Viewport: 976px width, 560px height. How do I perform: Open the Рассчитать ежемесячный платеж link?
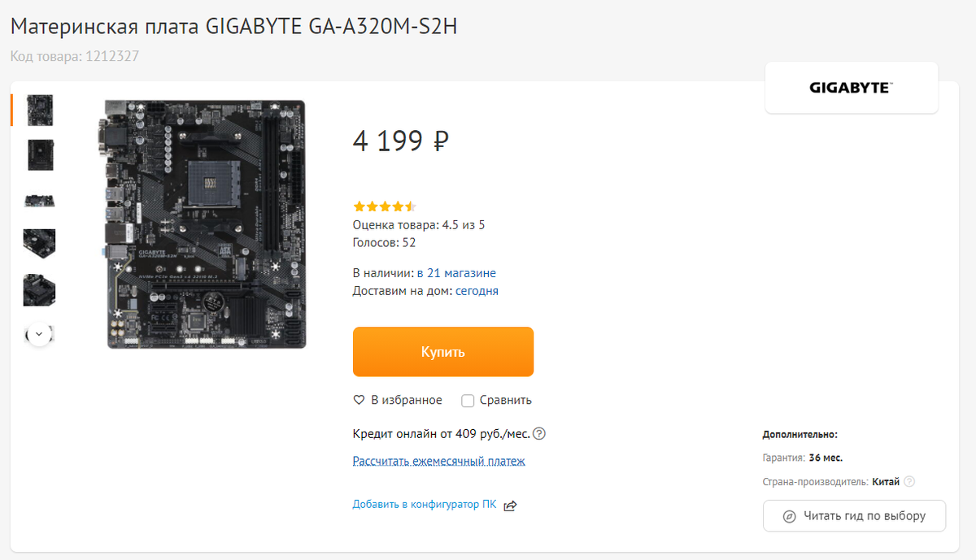439,461
